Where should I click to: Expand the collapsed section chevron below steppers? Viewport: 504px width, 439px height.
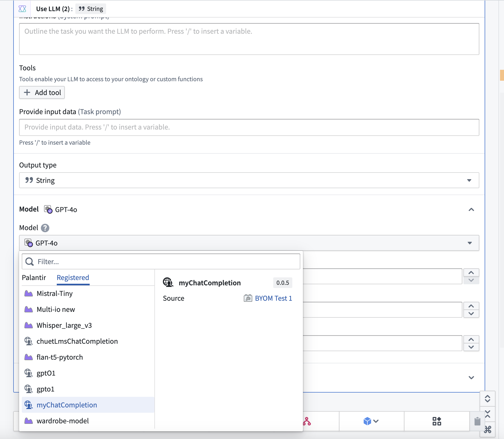pos(471,377)
